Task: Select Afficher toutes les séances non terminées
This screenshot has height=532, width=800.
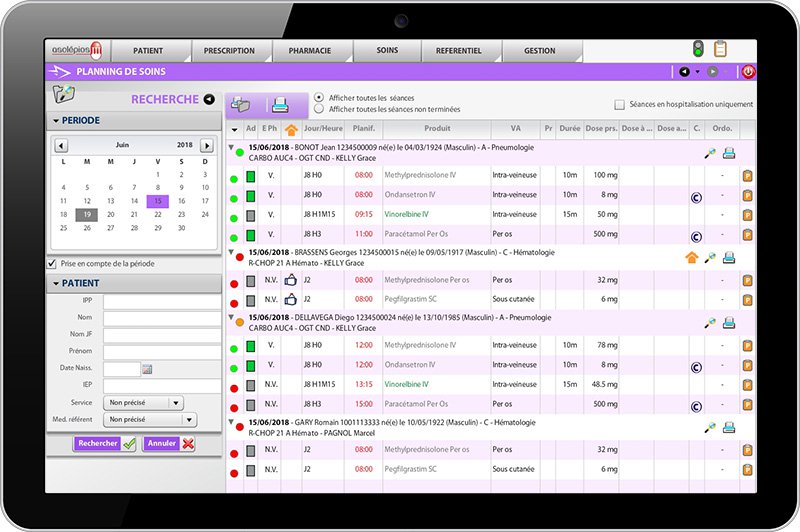Action: (319, 109)
